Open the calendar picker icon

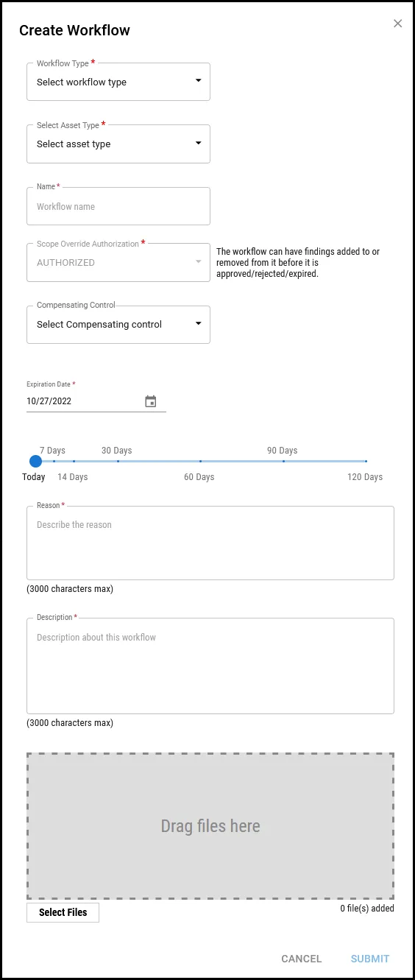tap(151, 401)
